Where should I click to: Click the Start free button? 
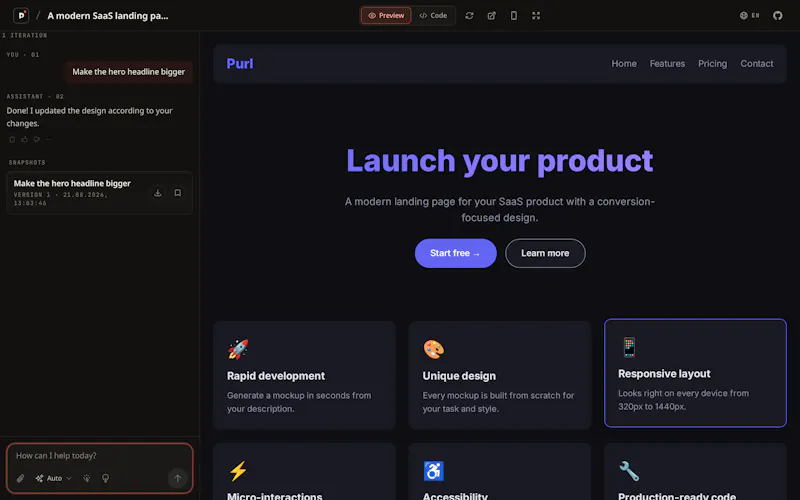point(456,253)
